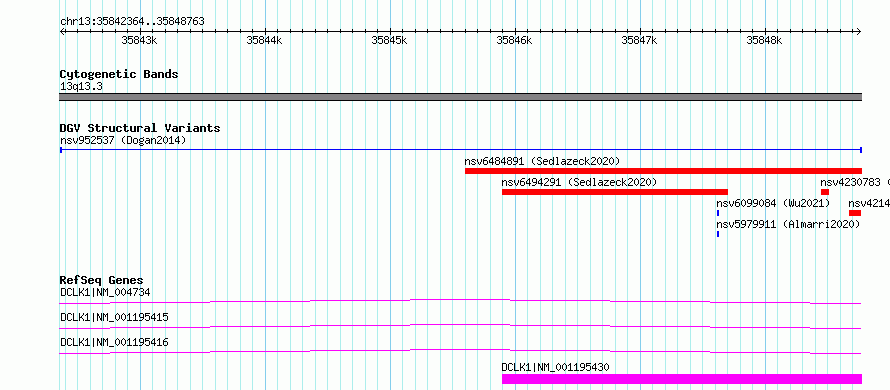890x390 pixels.
Task: Click the blue nsv5979911 variant marker
Action: coord(718,234)
